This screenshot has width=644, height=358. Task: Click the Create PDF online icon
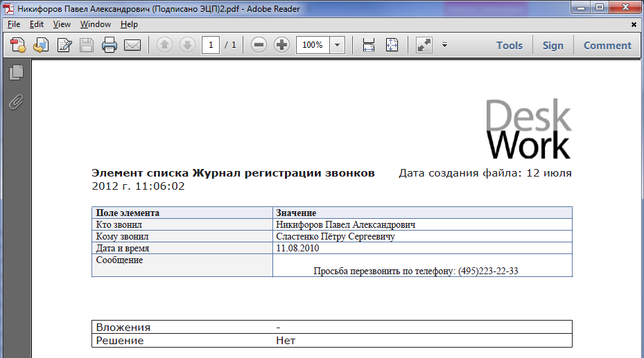pos(17,45)
